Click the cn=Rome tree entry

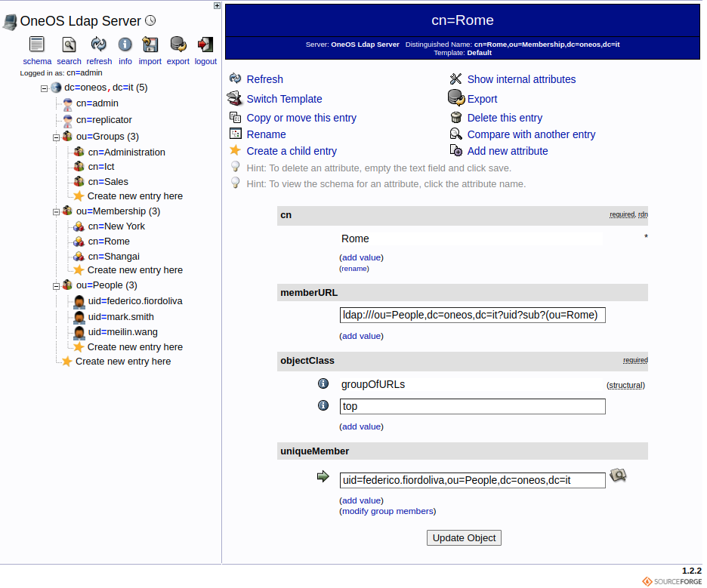click(109, 242)
